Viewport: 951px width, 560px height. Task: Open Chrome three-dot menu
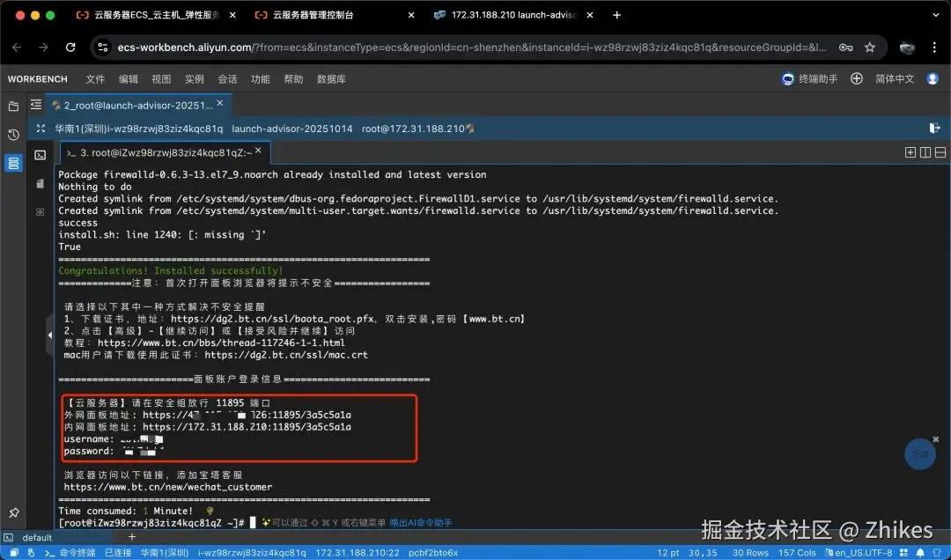click(x=934, y=48)
